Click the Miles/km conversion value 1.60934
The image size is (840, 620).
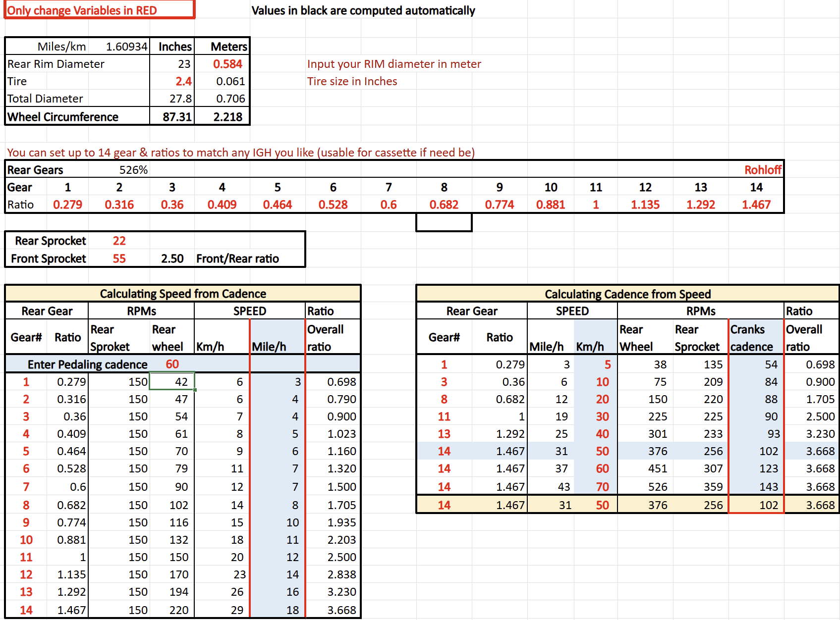click(126, 47)
